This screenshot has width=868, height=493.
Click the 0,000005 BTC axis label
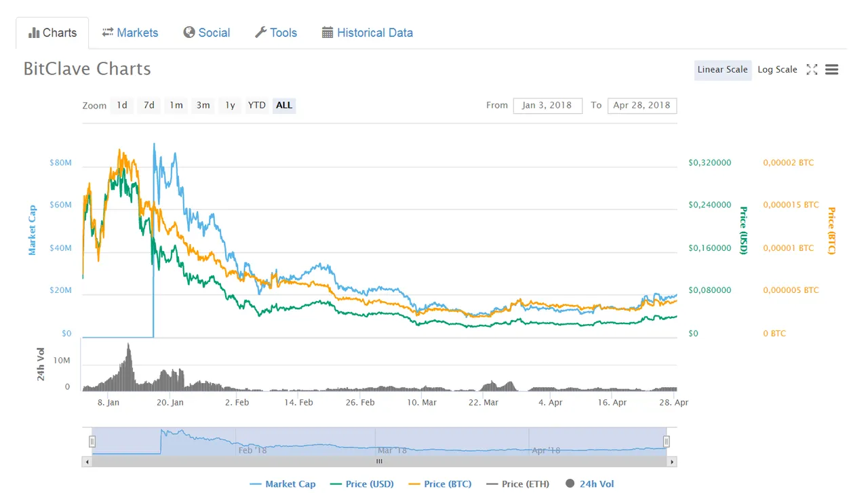791,290
